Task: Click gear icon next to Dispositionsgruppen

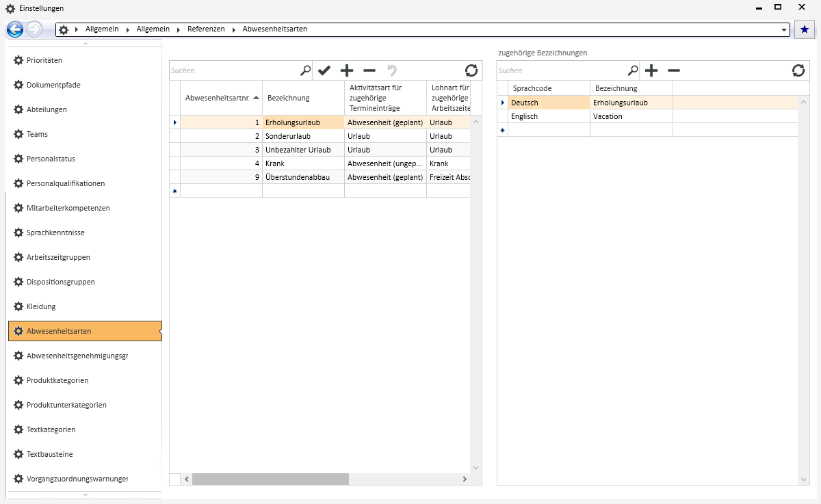Action: click(18, 282)
